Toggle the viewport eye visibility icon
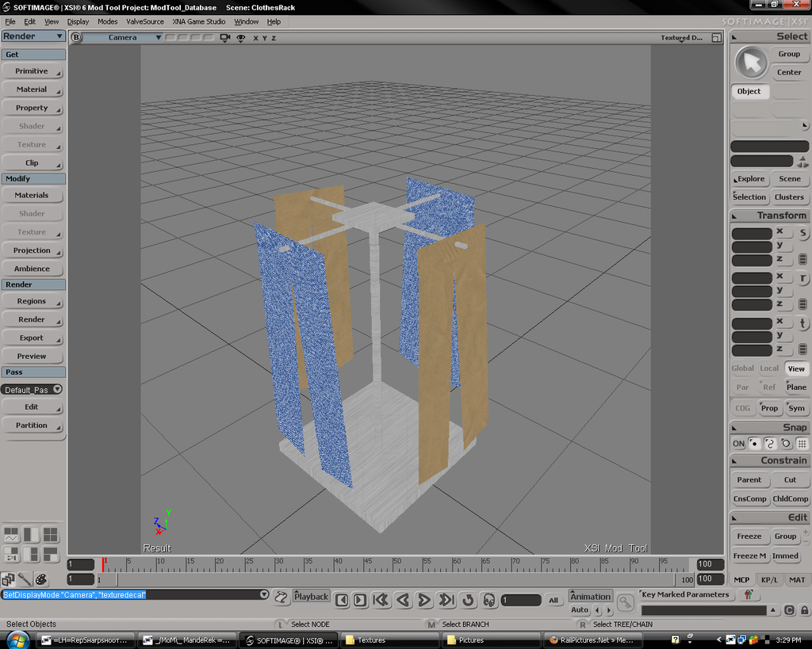 [241, 38]
